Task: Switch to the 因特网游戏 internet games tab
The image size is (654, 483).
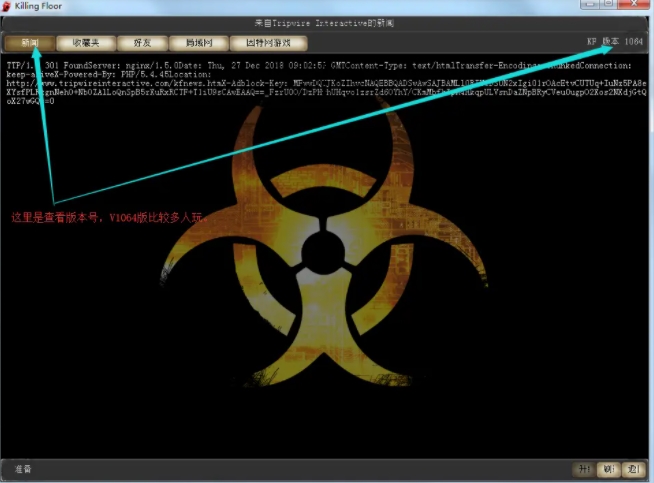Action: pyautogui.click(x=268, y=43)
